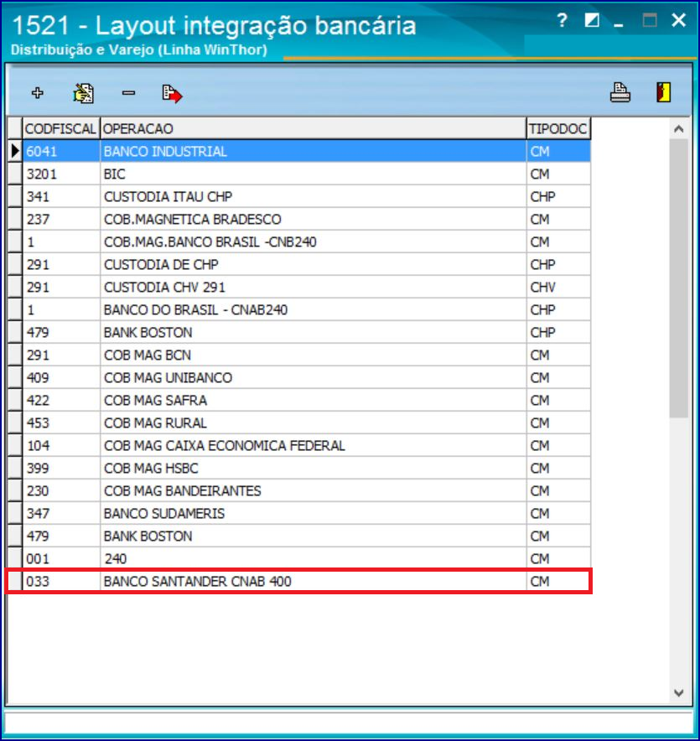Click the vertical scrollbar thumb

click(679, 278)
